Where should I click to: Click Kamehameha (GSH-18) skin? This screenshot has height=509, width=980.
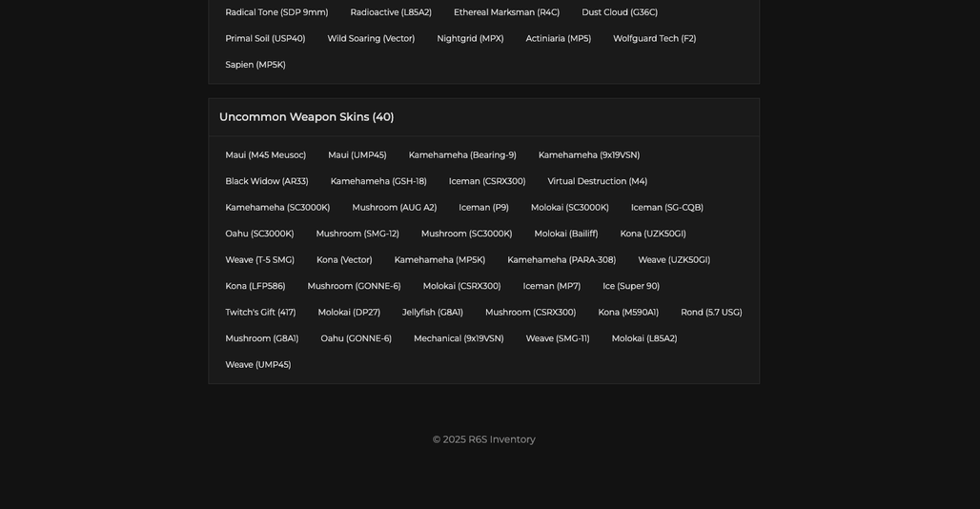point(378,182)
